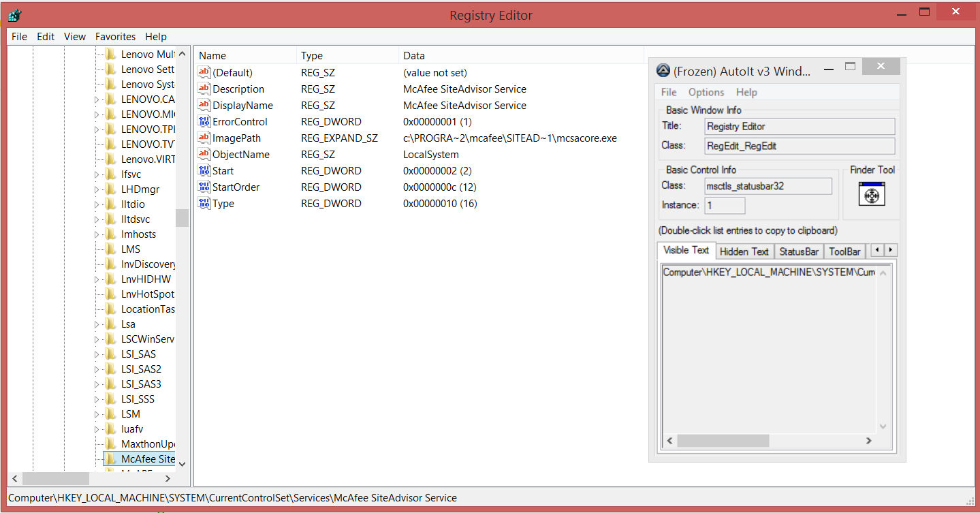Click the tab strip right scroll arrow
The height and width of the screenshot is (513, 980).
click(890, 250)
